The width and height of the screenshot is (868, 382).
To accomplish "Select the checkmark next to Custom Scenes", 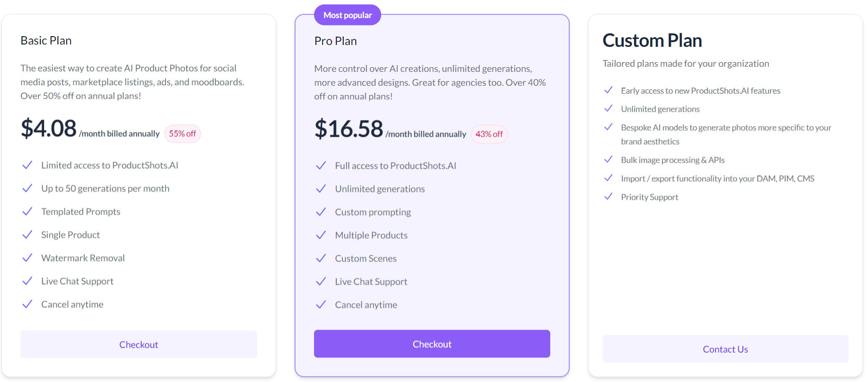I will coord(321,258).
